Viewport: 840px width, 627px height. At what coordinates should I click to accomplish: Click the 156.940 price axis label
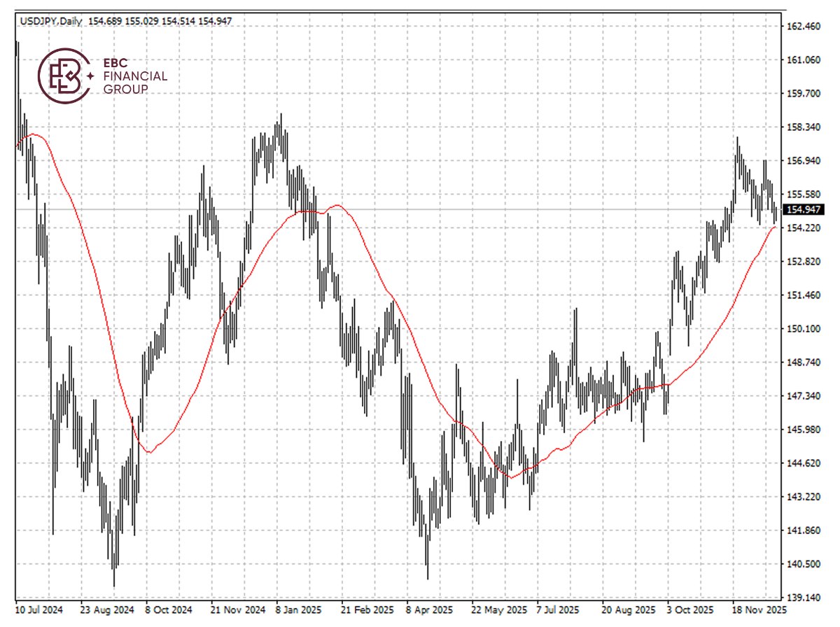point(804,161)
